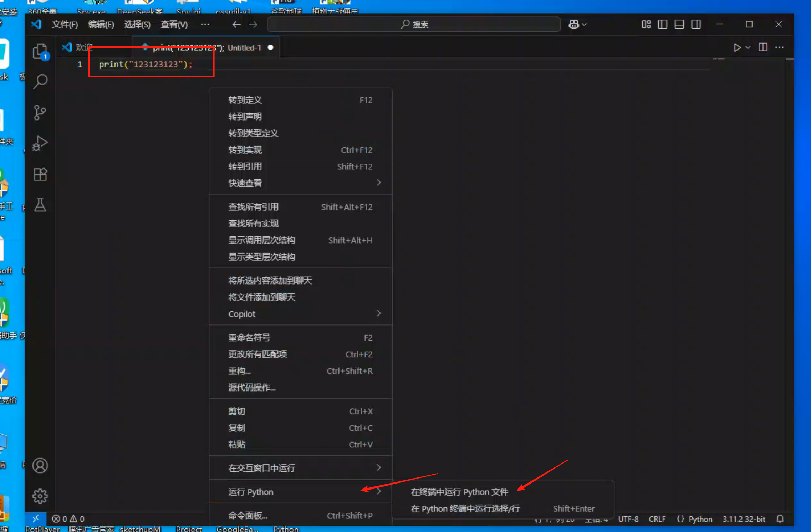The width and height of the screenshot is (811, 532).
Task: Select 将文件添加到聊天
Action: (301, 297)
